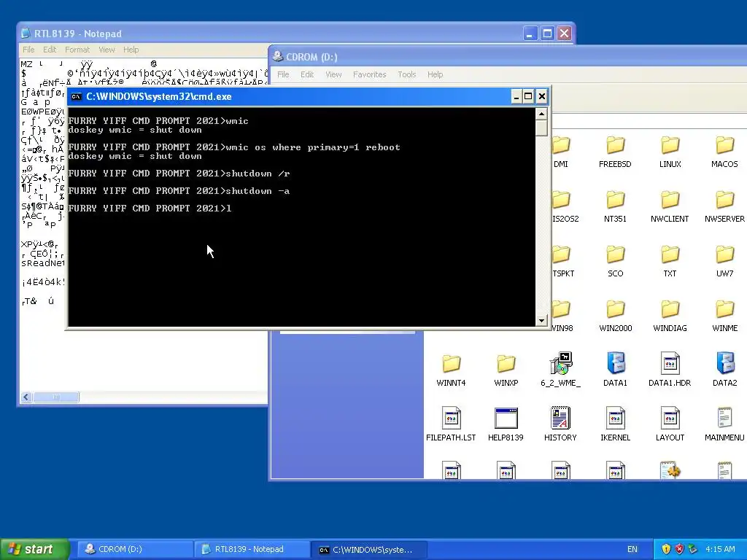747x560 pixels.
Task: Select the DATA1.HDR file
Action: point(670,370)
